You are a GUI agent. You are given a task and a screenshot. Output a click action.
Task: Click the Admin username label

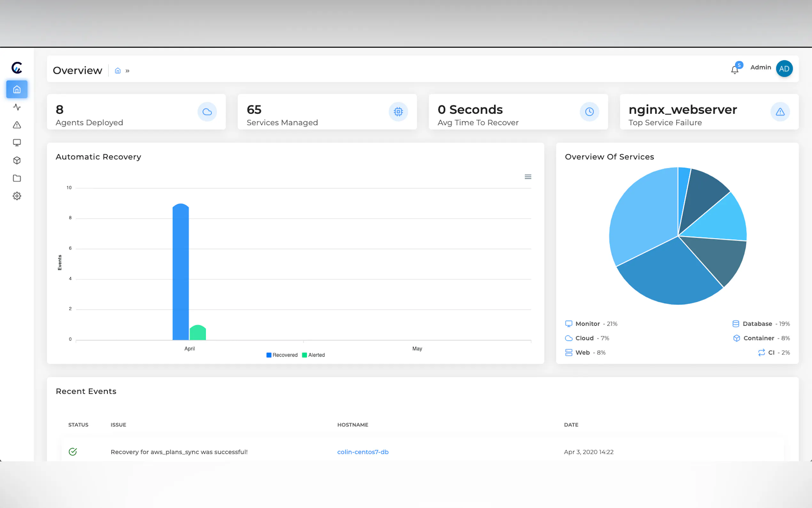pos(761,67)
